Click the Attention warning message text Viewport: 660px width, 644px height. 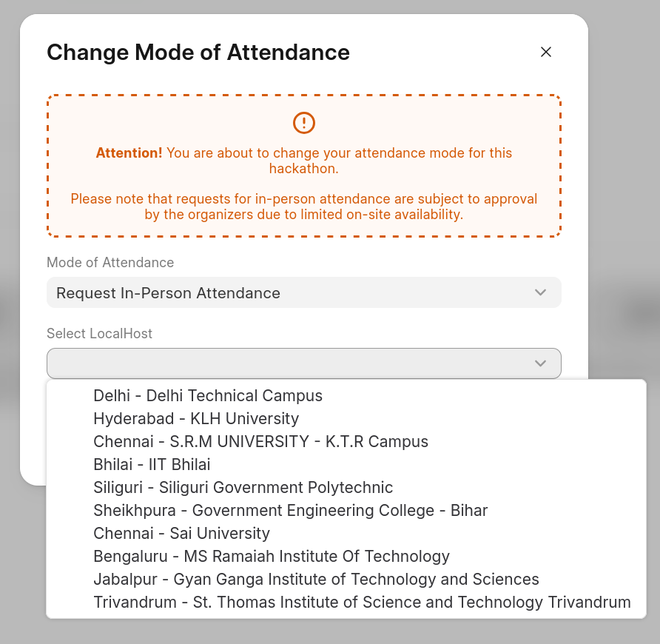[304, 161]
